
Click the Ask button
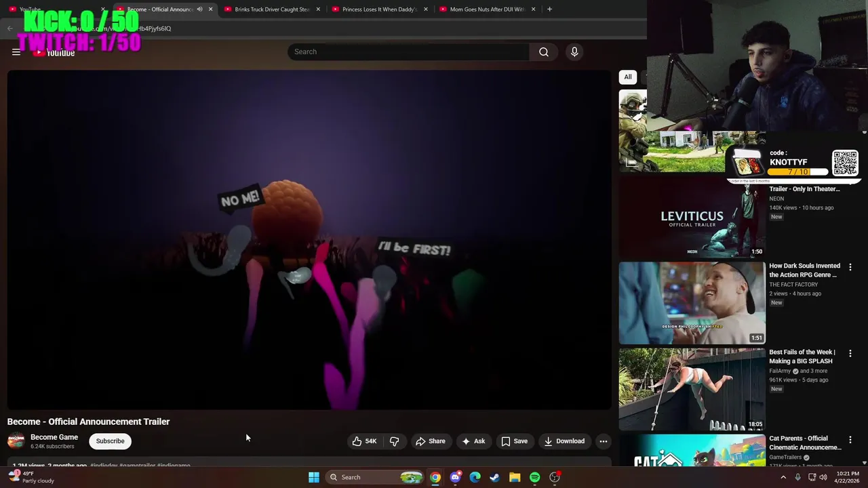473,441
